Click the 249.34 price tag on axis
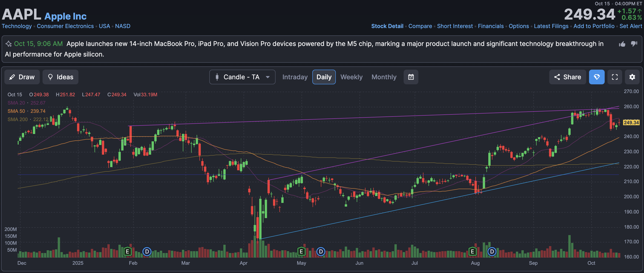 631,122
